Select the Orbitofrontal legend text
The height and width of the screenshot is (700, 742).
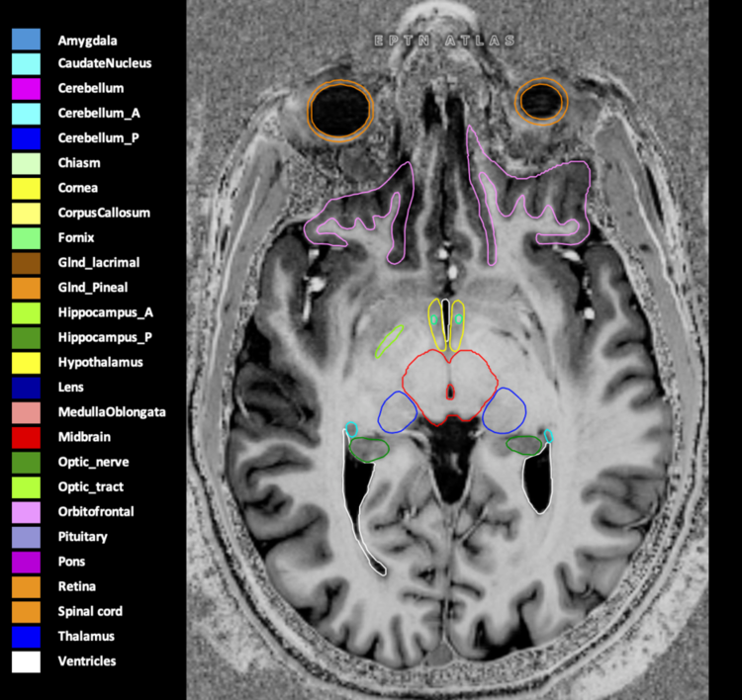click(x=96, y=512)
